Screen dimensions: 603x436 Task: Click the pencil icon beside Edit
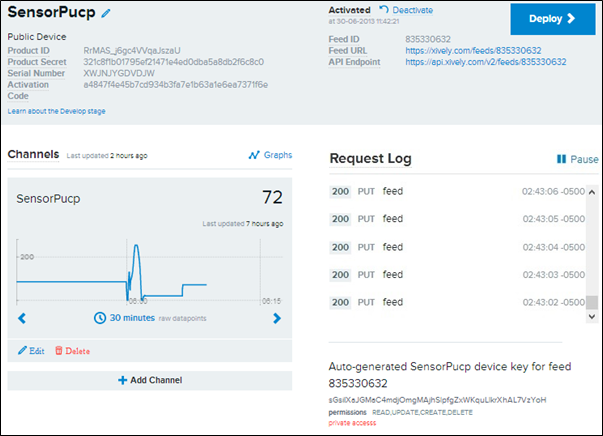[22, 350]
